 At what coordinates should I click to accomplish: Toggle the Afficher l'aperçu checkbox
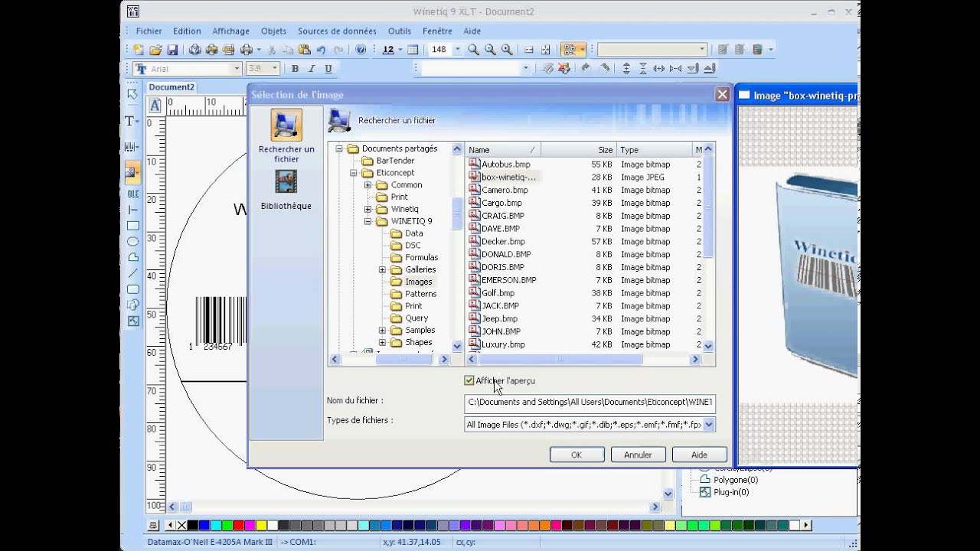(x=469, y=380)
